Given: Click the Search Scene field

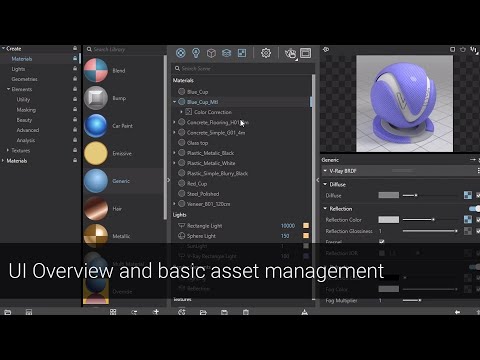Looking at the screenshot, I should (x=243, y=68).
